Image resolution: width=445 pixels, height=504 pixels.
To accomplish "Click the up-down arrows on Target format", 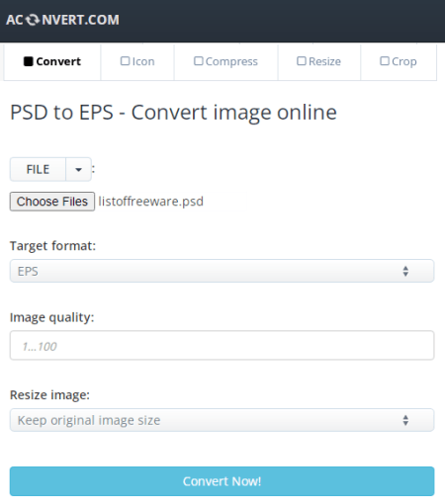I will coord(405,271).
